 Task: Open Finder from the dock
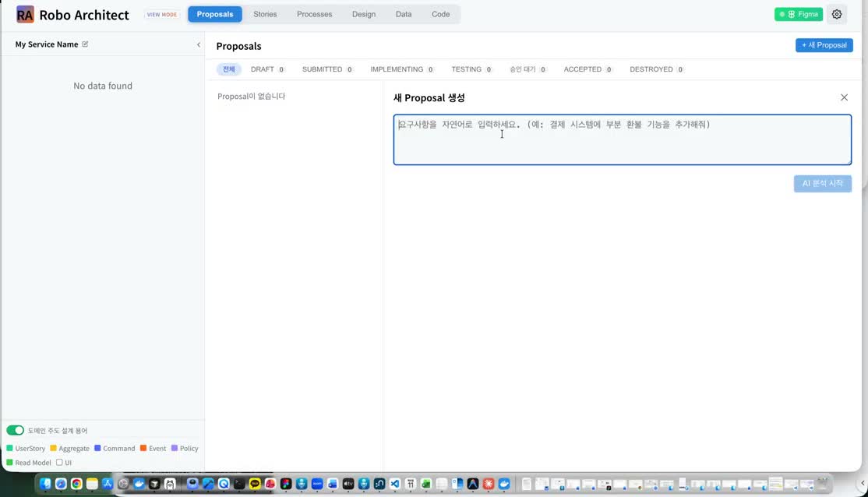click(45, 484)
